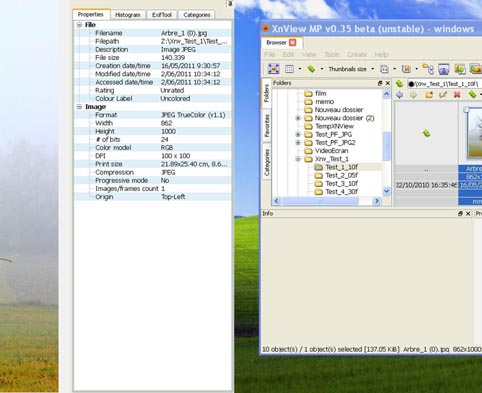The height and width of the screenshot is (393, 482).
Task: Click the green up-folder icon beside path field
Action: (x=400, y=84)
